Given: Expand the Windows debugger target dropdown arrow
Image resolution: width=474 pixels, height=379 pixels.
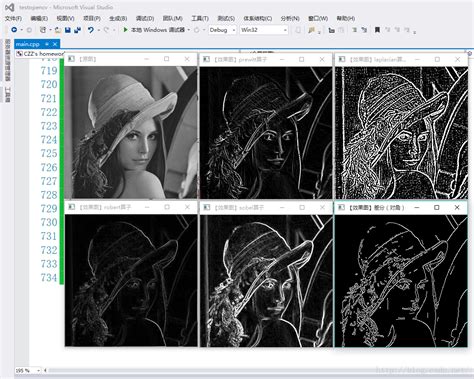Looking at the screenshot, I should (189, 30).
